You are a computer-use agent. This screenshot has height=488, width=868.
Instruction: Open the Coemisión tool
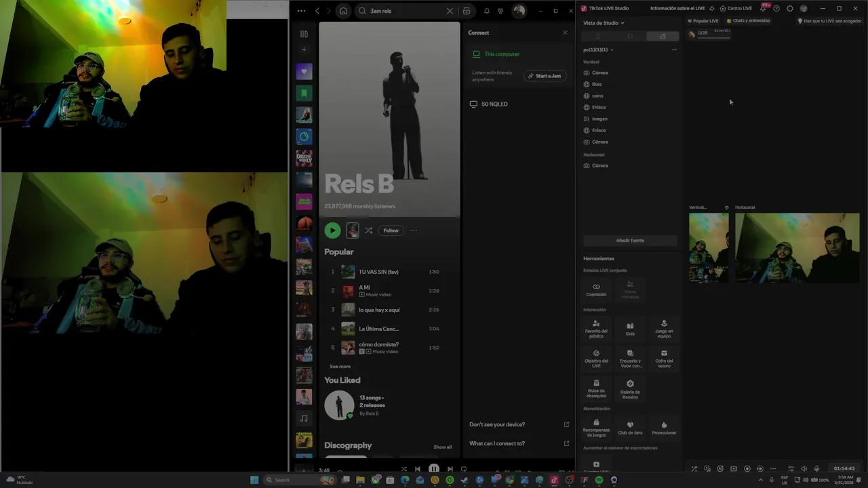596,290
